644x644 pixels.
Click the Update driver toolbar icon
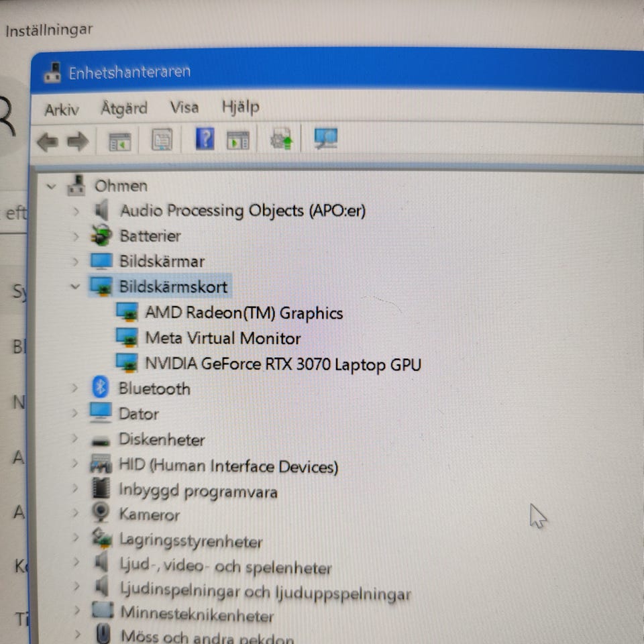tap(281, 139)
